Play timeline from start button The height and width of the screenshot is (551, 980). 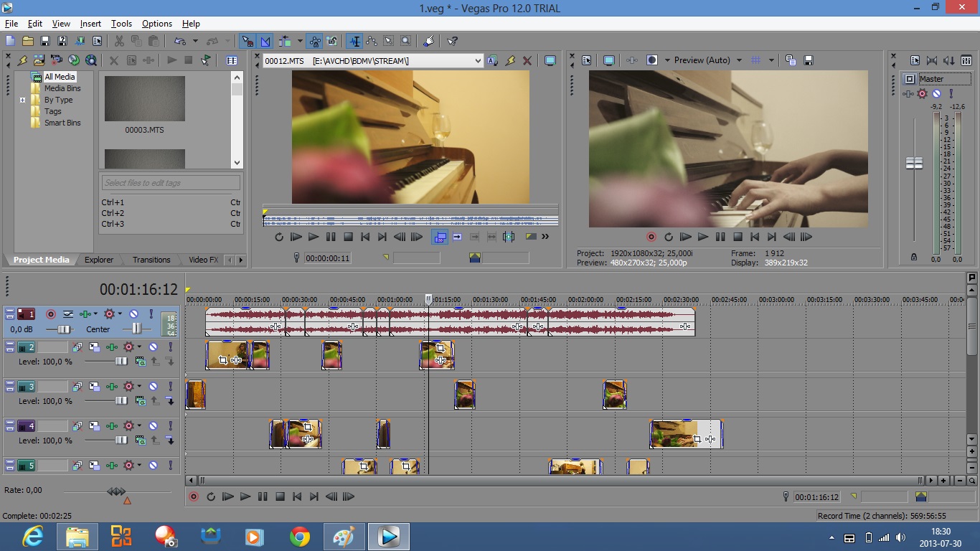(227, 496)
